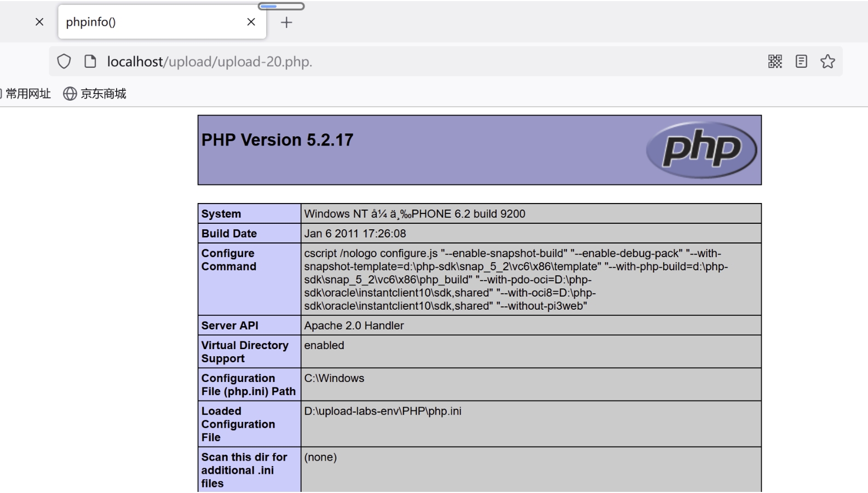Click the PHP logo image
868x493 pixels.
pyautogui.click(x=701, y=149)
